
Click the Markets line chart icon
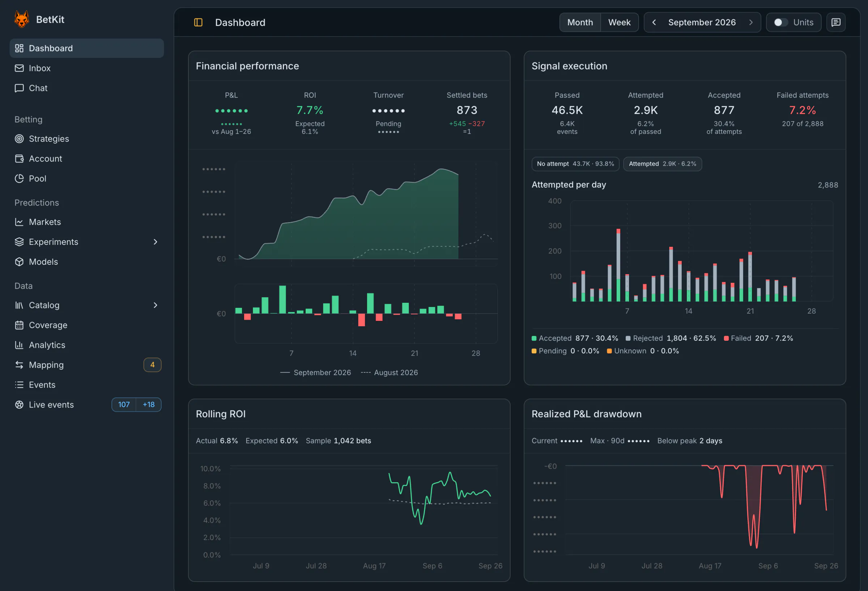pyautogui.click(x=19, y=222)
